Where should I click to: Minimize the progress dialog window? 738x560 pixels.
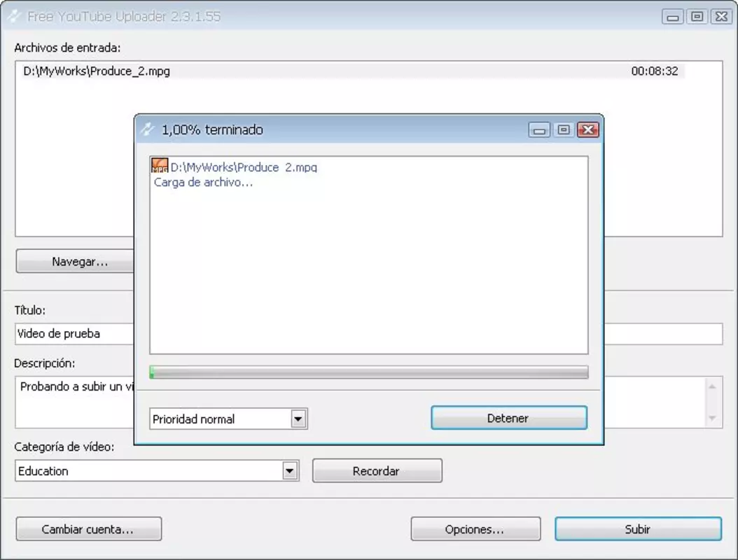(x=539, y=130)
